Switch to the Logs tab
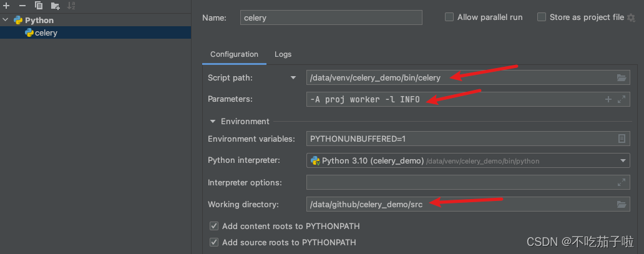This screenshot has height=254, width=644. (x=283, y=54)
